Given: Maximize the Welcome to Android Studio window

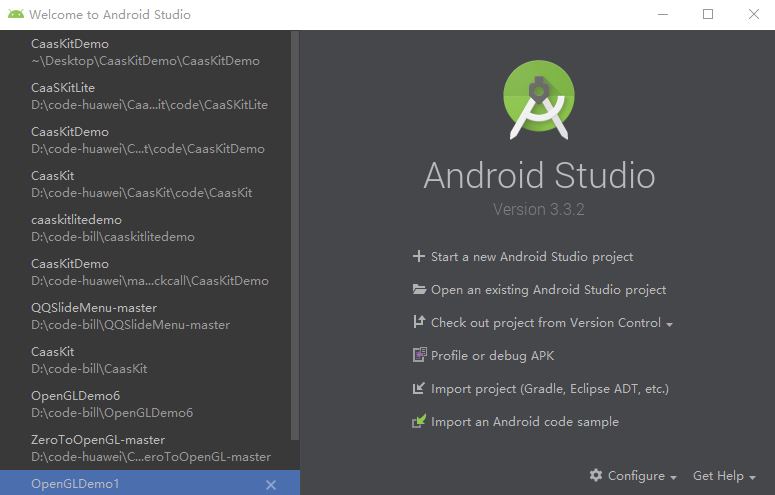Looking at the screenshot, I should pos(708,14).
